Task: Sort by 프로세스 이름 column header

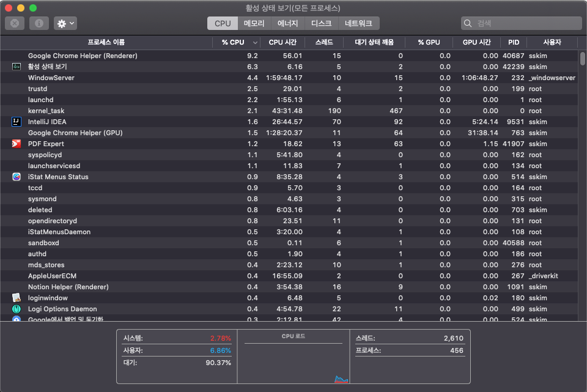Action: point(106,42)
